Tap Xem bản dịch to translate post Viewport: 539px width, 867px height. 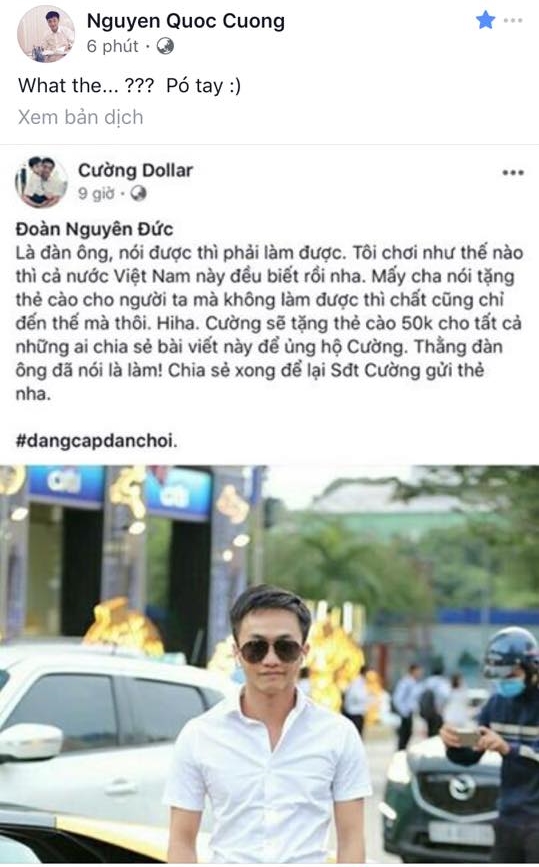(81, 117)
